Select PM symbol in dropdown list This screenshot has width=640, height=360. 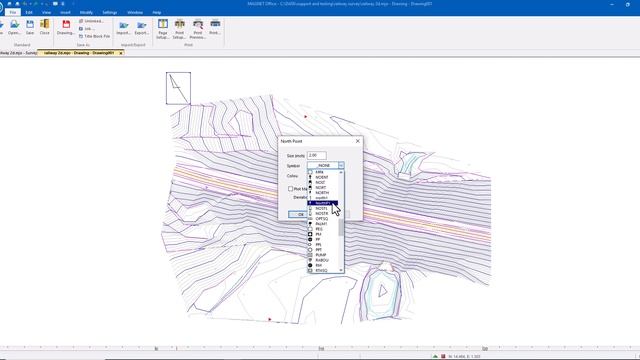pos(323,234)
